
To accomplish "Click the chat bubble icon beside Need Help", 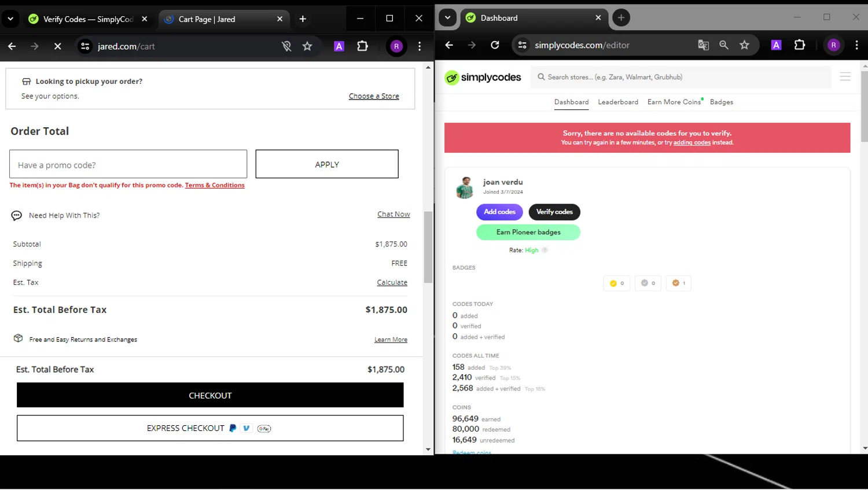I will [x=17, y=216].
